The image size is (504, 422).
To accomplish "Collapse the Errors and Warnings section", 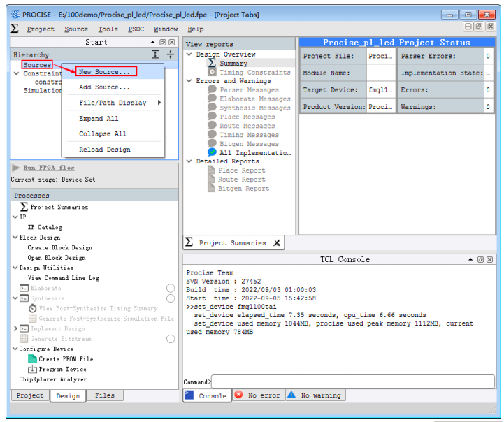I will (189, 80).
